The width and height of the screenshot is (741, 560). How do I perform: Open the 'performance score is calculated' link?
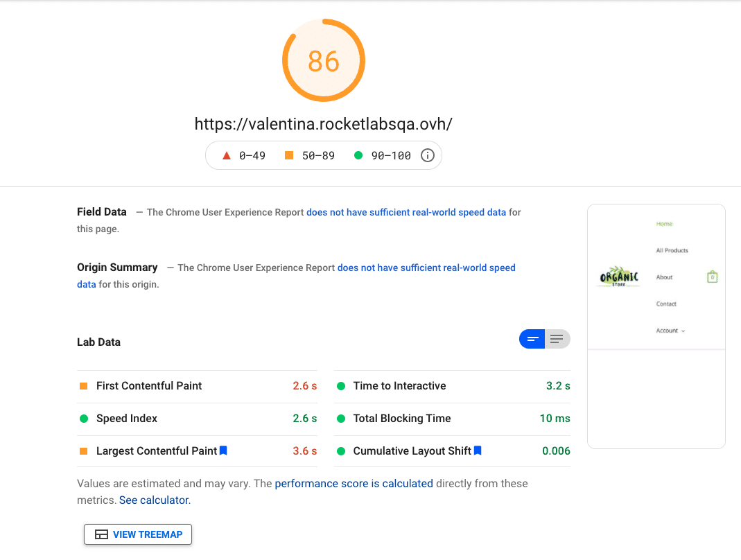354,484
